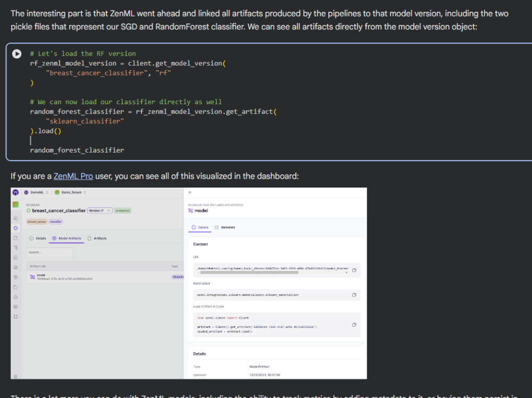
Task: Click the folder icon in dashboard sidebar
Action: [15, 287]
